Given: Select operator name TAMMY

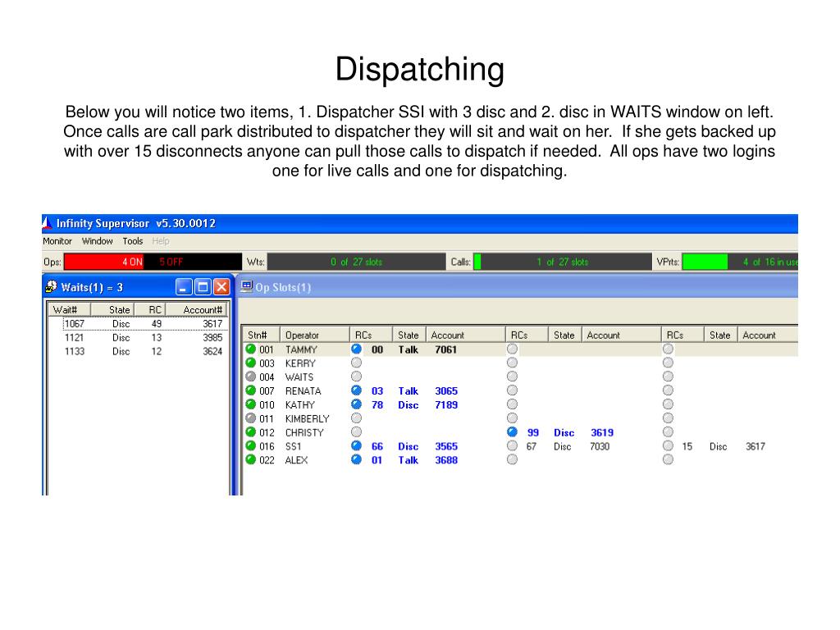Looking at the screenshot, I should point(301,349).
